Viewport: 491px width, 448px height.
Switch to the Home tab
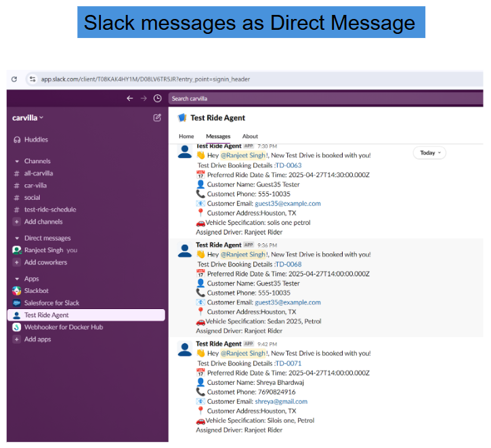[x=186, y=136]
